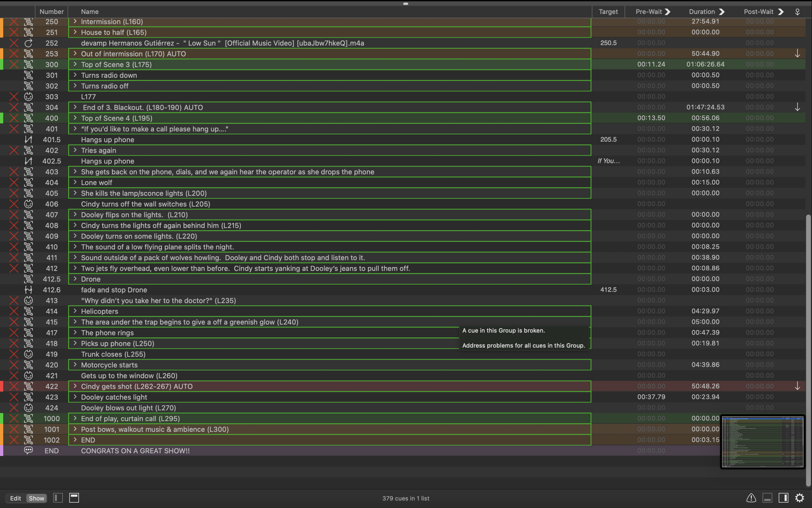Switch to Edit mode
The width and height of the screenshot is (812, 508).
tap(16, 498)
